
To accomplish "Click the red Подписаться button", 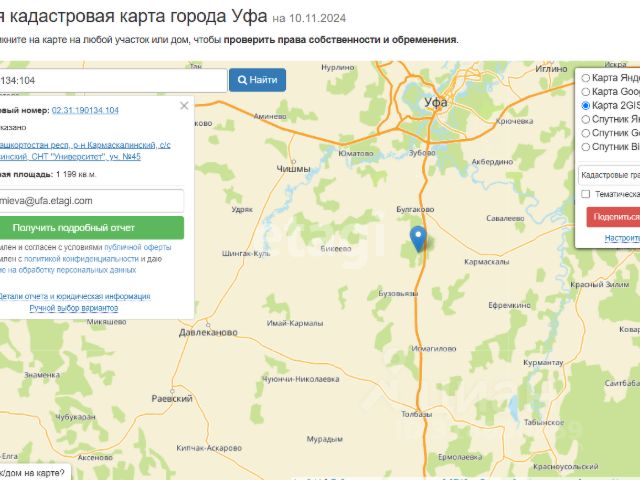I will pos(613,217).
